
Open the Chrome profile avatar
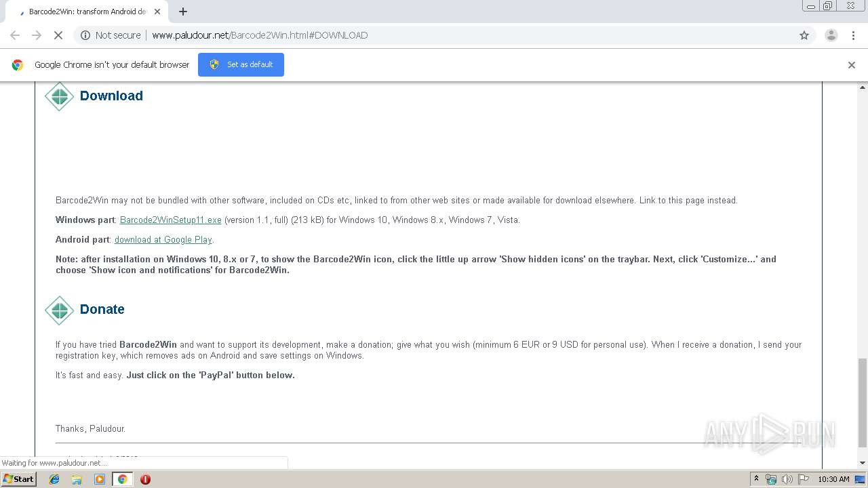coord(831,35)
